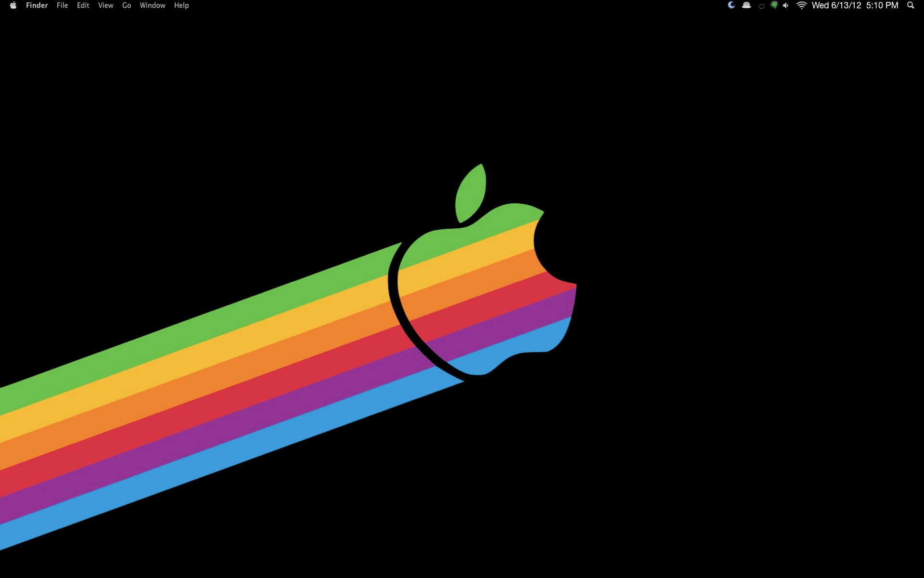Image resolution: width=924 pixels, height=578 pixels.
Task: Open the Finder application menu
Action: (x=37, y=5)
